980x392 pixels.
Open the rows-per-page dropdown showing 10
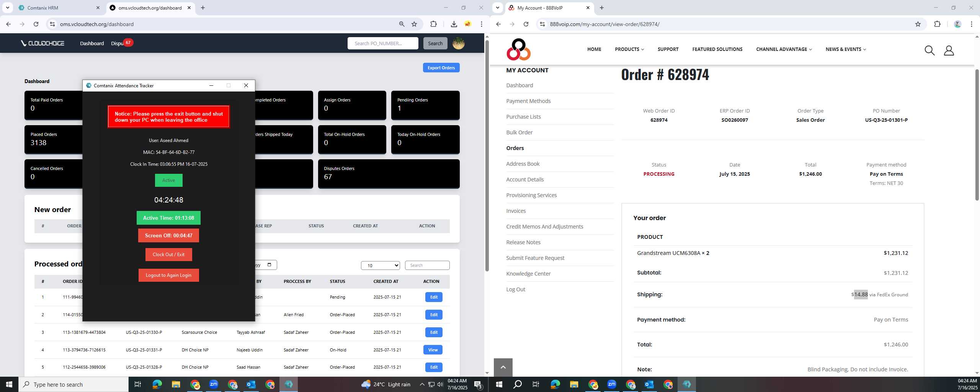(380, 265)
